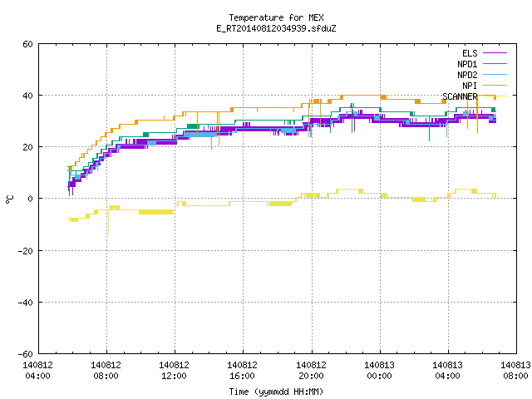532x399 pixels.
Task: Click the x-axis tick label 140813 00:00
Action: click(379, 371)
